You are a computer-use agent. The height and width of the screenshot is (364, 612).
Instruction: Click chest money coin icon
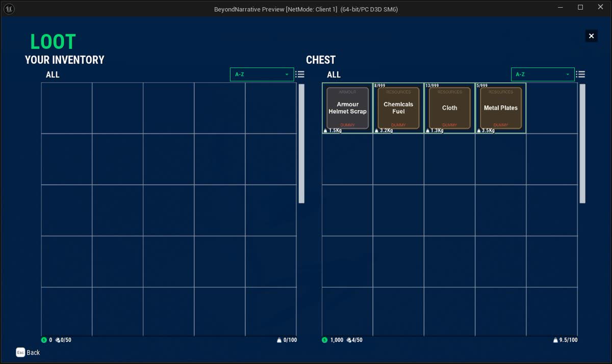[325, 340]
